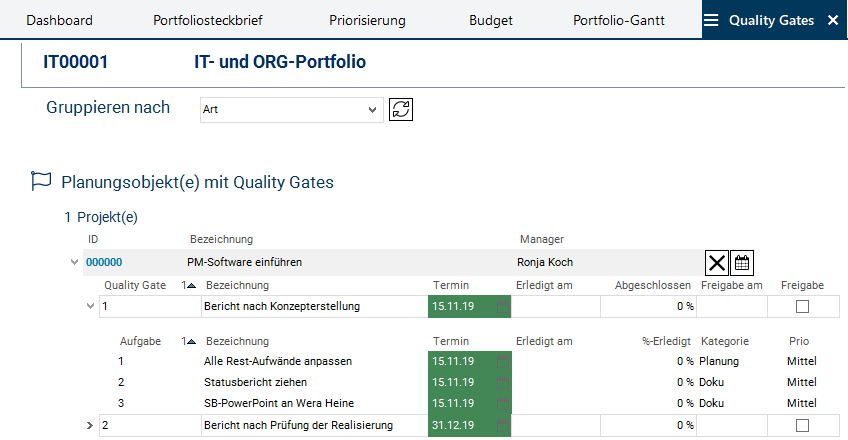Click the X delete icon for project

click(717, 263)
